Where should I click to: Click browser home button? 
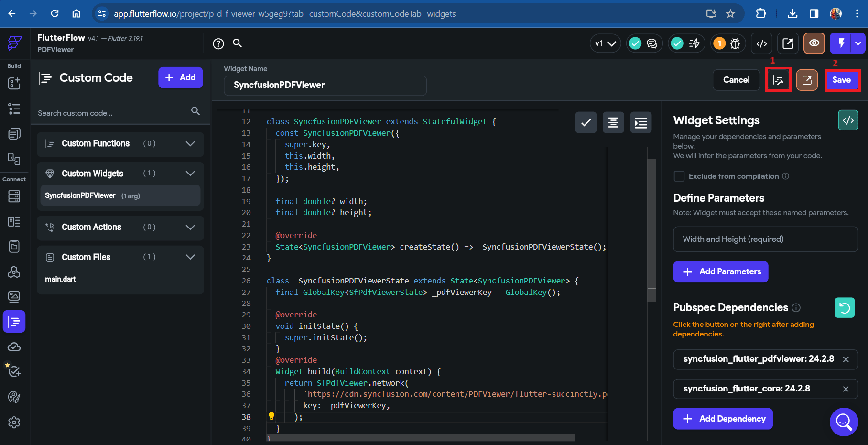[76, 13]
